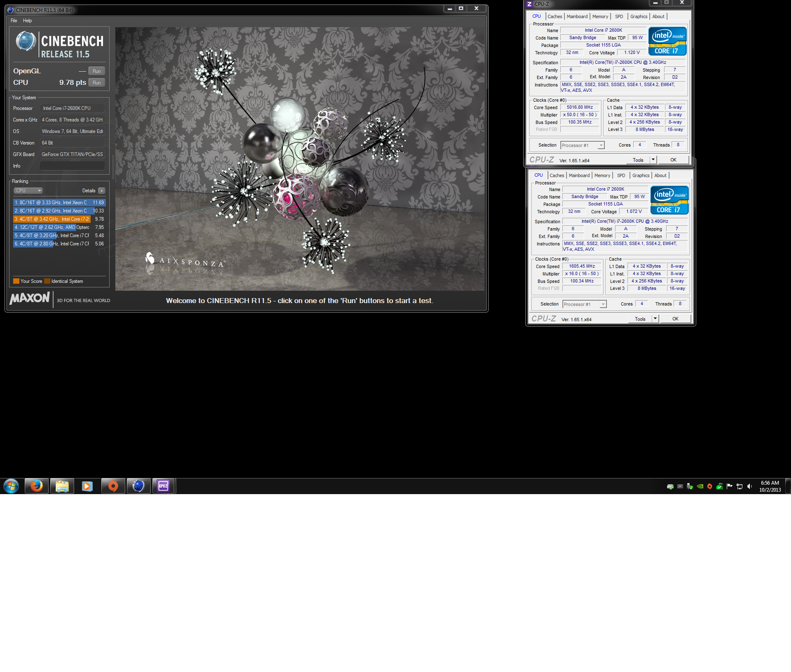Open the Origin tray icon
Image resolution: width=791 pixels, height=672 pixels.
[709, 486]
